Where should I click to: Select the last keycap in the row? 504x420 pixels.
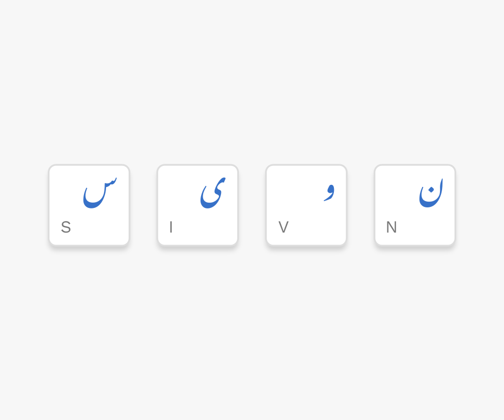[415, 205]
